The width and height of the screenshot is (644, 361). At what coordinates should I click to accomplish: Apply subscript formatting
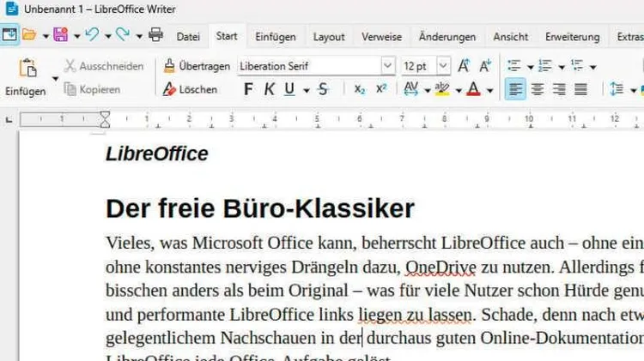360,89
